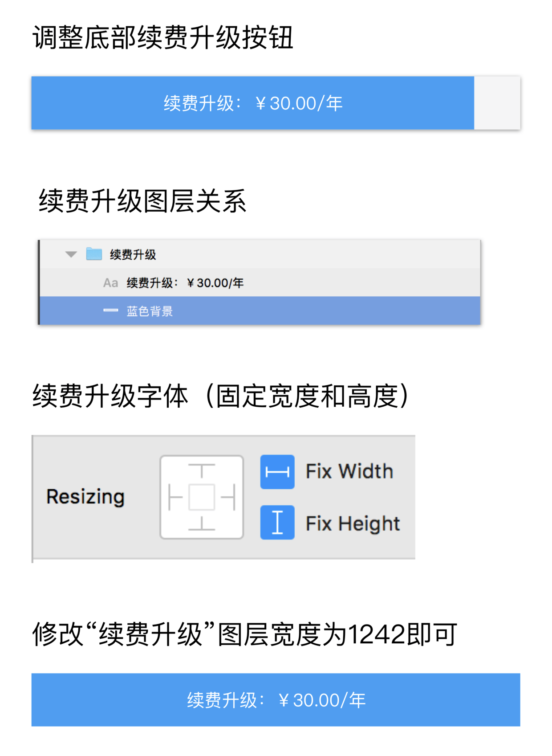Toggle the top pin in resizing widget
The height and width of the screenshot is (756, 552).
(202, 471)
